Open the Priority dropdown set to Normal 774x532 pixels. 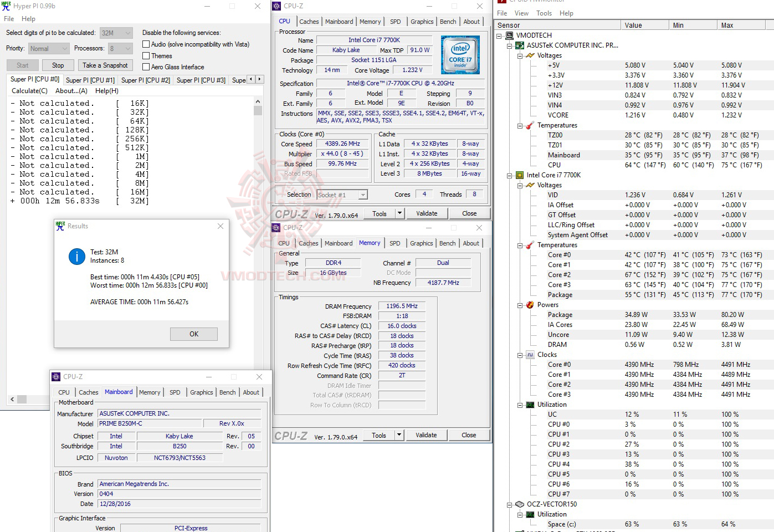(49, 48)
